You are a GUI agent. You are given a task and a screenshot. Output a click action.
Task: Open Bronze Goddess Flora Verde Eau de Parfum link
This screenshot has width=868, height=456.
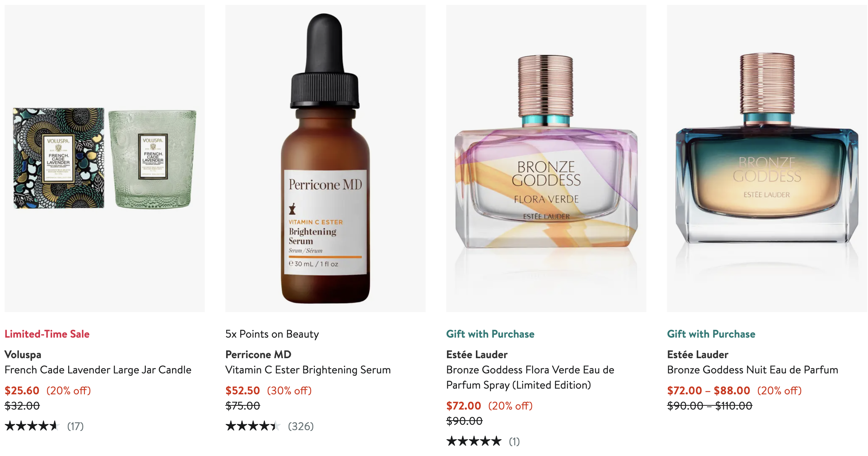pyautogui.click(x=530, y=377)
